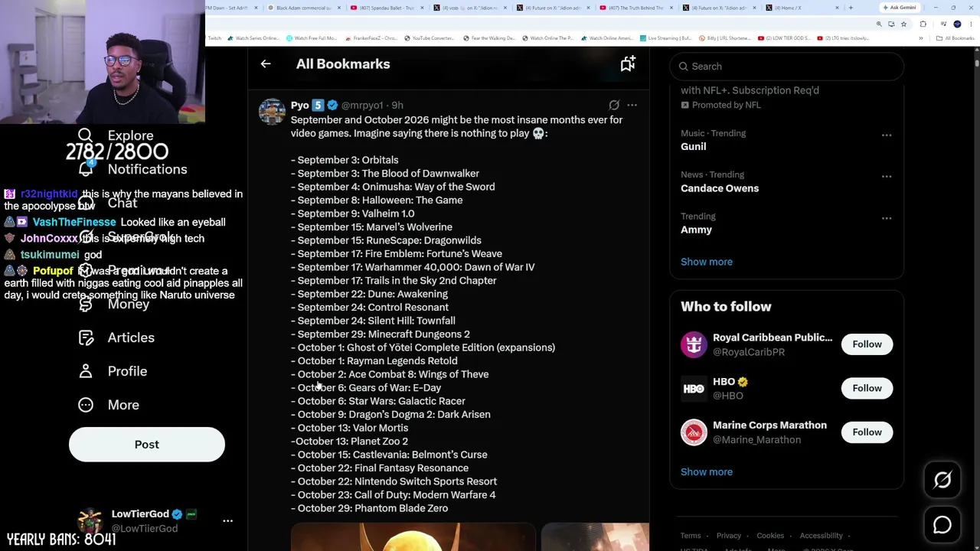Show more accounts to follow

tap(707, 472)
